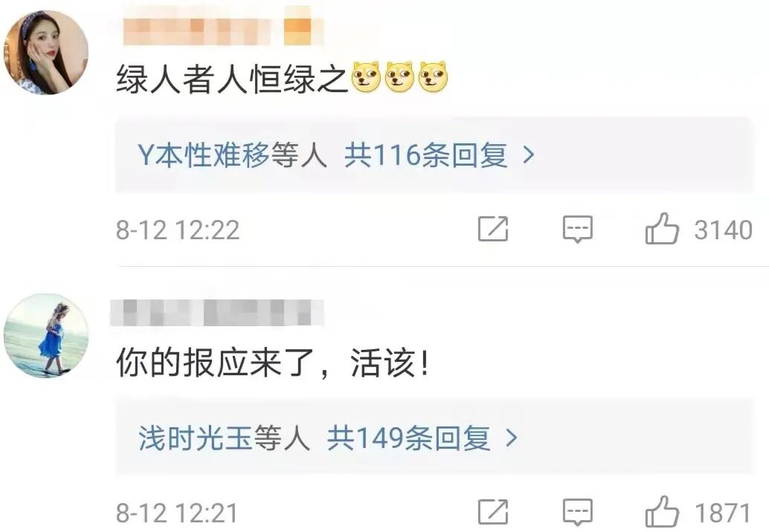Viewport: 769px width, 532px height.
Task: Repost the 绿人者人恒绿之 comment via share icon
Action: 493,229
